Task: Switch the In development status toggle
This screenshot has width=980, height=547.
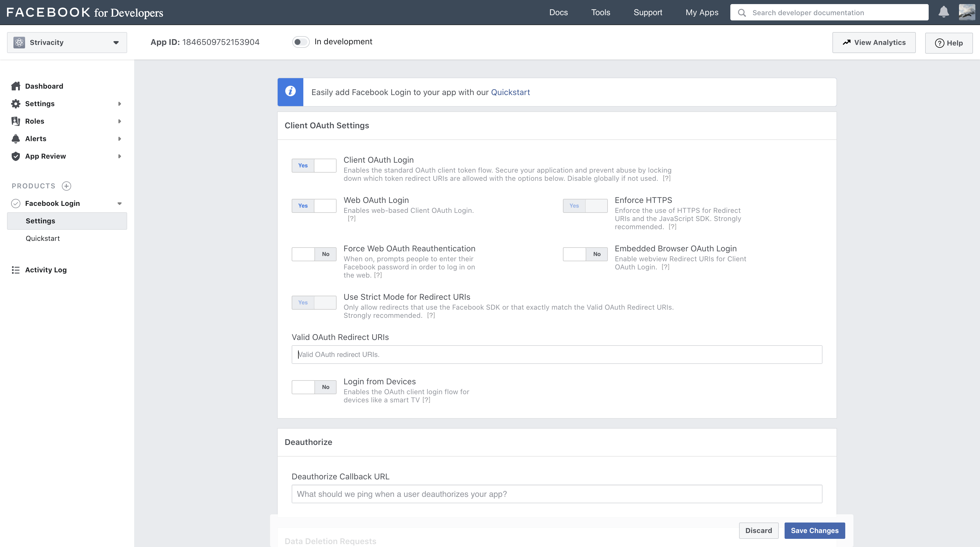Action: [300, 42]
